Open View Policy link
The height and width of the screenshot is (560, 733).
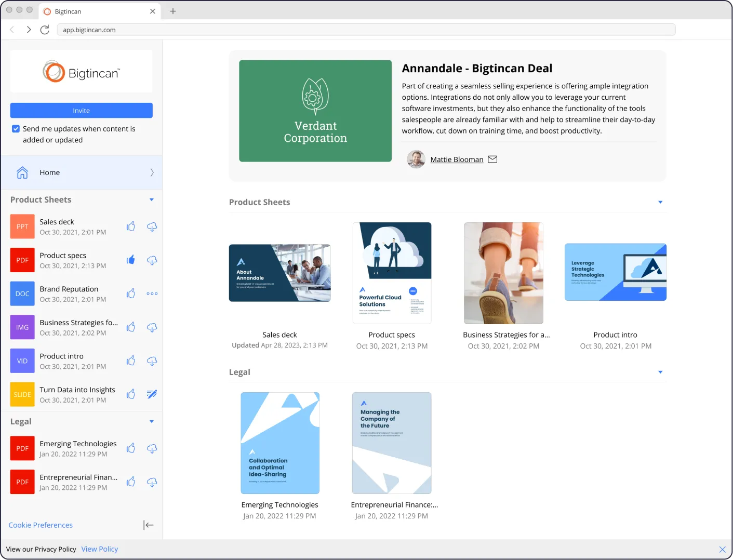point(100,549)
